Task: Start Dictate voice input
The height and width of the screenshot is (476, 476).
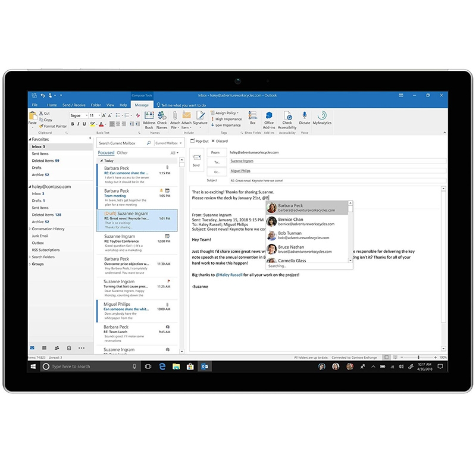Action: [305, 118]
